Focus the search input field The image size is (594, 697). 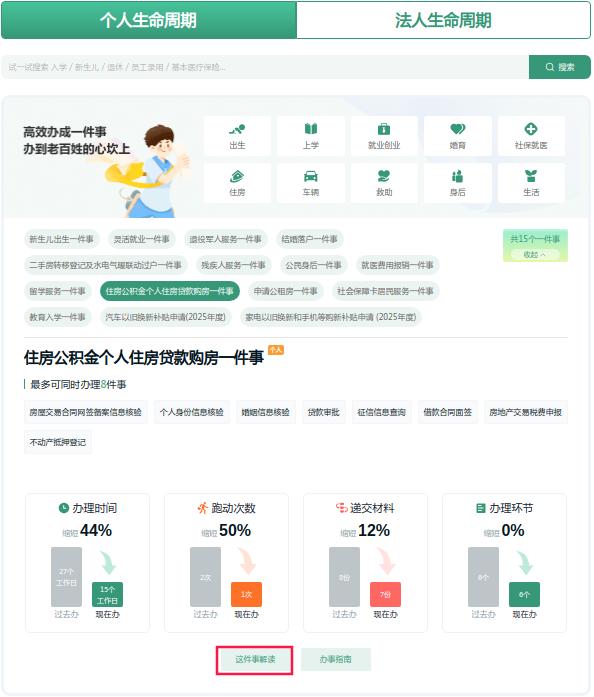pos(265,67)
